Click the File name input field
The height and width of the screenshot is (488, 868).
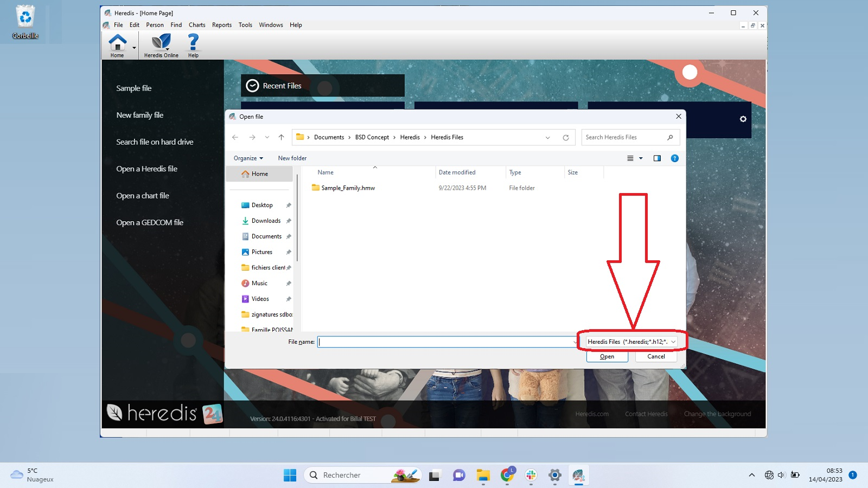tap(445, 342)
